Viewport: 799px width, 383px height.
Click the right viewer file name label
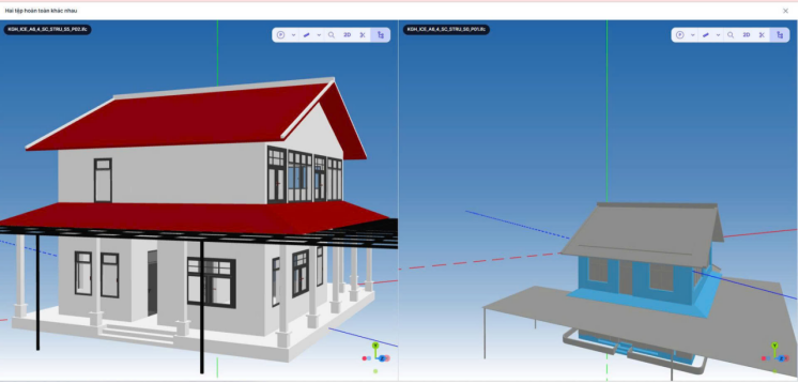446,30
